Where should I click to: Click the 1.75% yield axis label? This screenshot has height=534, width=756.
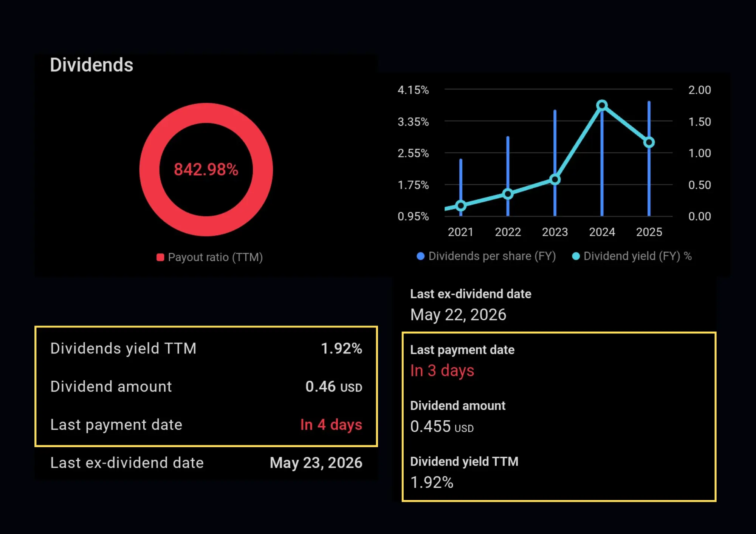[413, 185]
